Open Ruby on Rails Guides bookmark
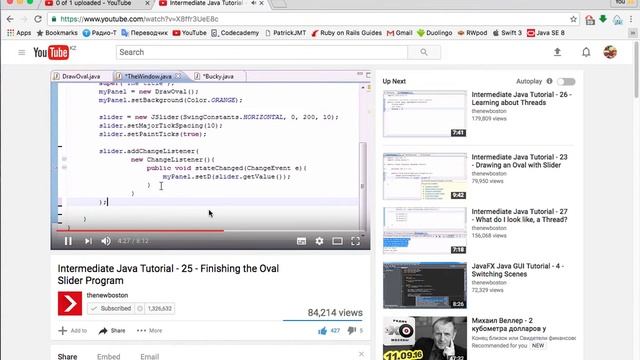The image size is (640, 360). pos(347,33)
